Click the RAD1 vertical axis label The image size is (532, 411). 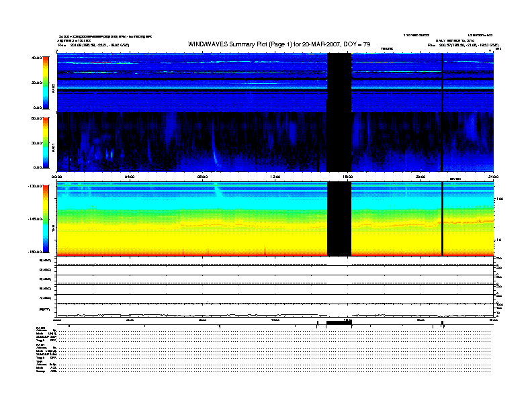(53, 147)
